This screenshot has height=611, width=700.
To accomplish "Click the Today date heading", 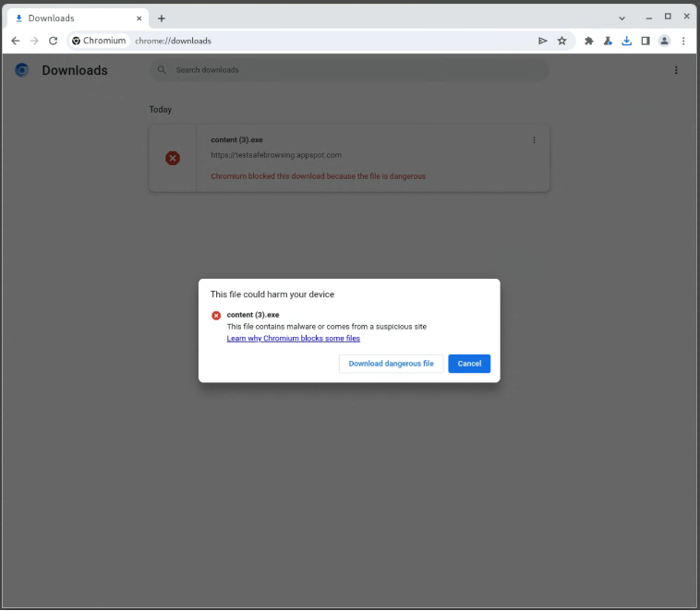I will [x=161, y=109].
